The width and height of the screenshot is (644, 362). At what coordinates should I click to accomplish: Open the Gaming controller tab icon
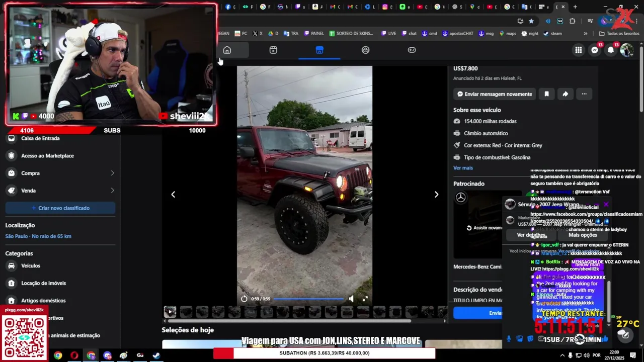pyautogui.click(x=412, y=50)
